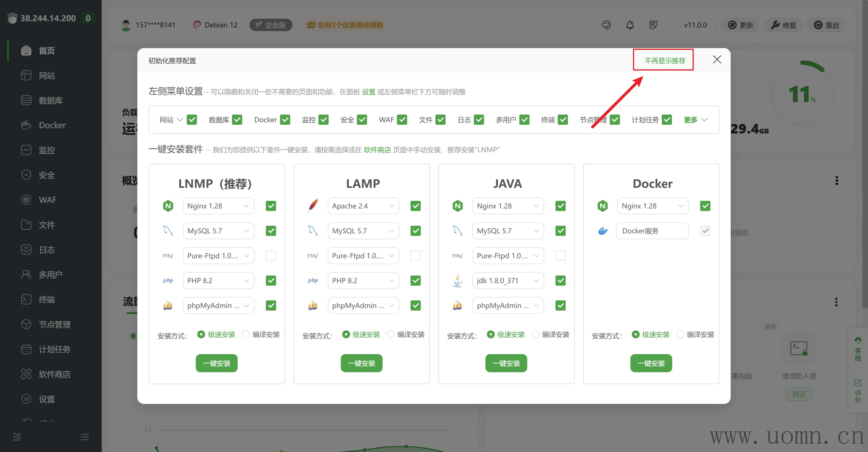
Task: Click the 更新 refresh icon button
Action: coord(740,25)
